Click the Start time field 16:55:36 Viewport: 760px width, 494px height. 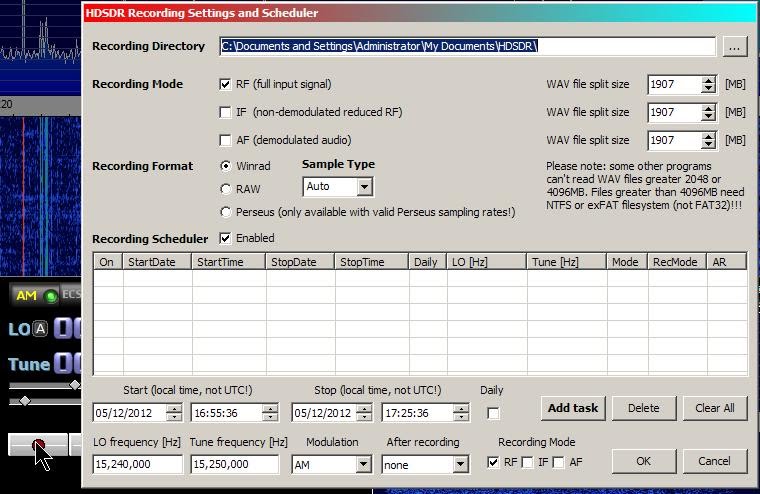tap(227, 413)
